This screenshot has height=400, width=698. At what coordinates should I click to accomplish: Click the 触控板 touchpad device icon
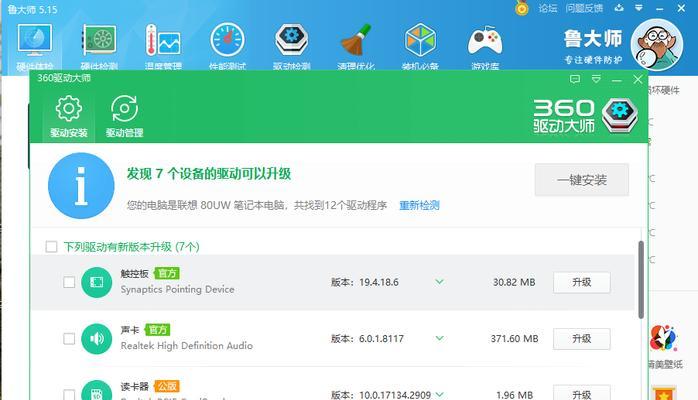[97, 282]
